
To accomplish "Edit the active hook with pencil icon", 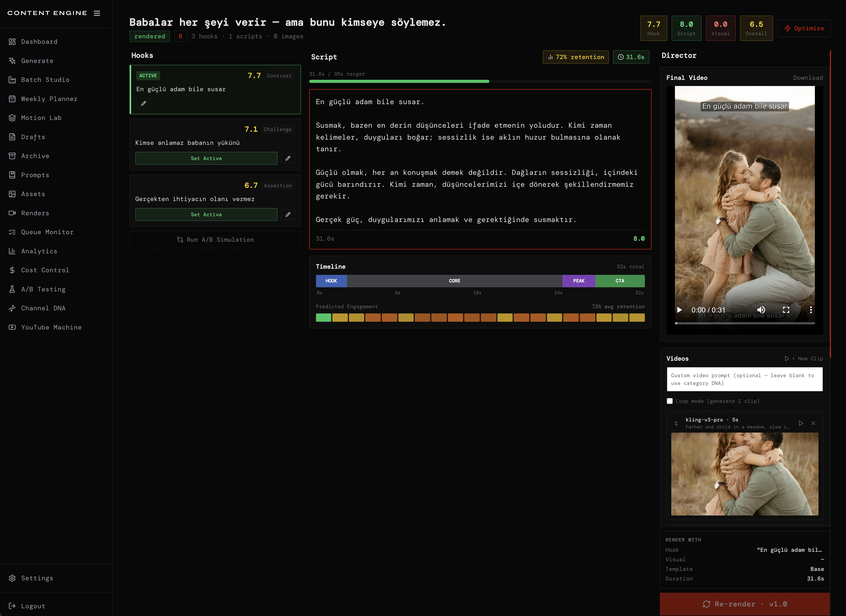I will click(144, 103).
